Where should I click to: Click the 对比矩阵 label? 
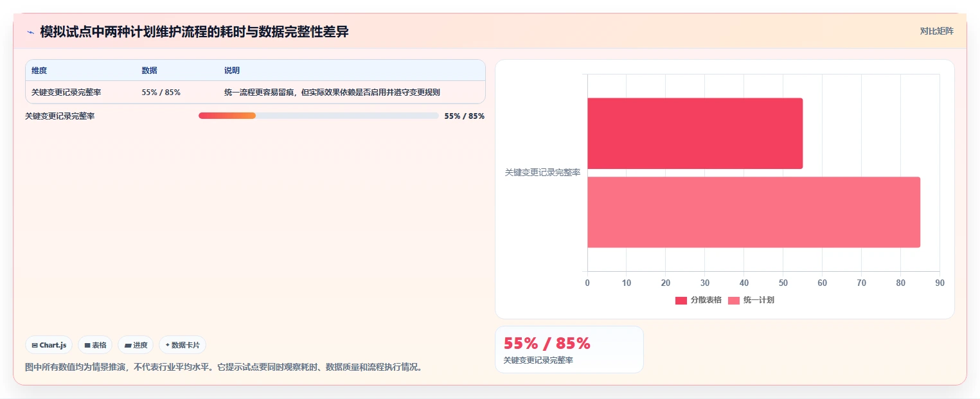936,31
